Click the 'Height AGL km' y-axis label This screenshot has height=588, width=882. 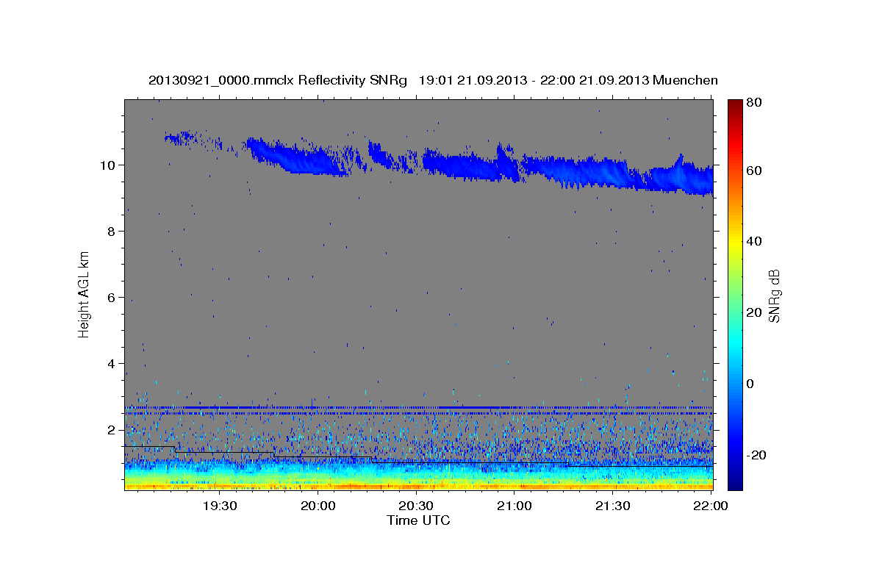[84, 294]
